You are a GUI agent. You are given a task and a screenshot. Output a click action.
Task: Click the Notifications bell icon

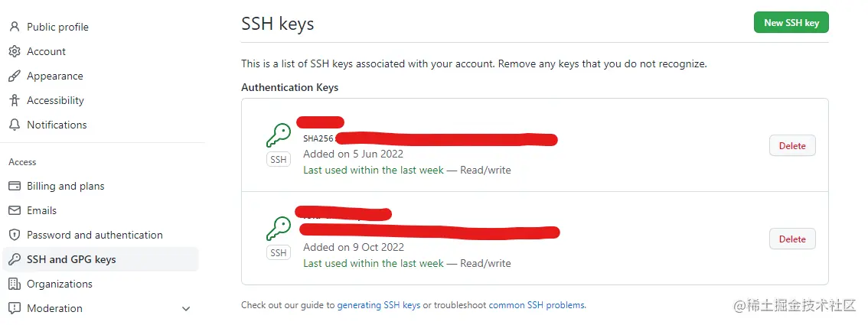click(x=14, y=125)
